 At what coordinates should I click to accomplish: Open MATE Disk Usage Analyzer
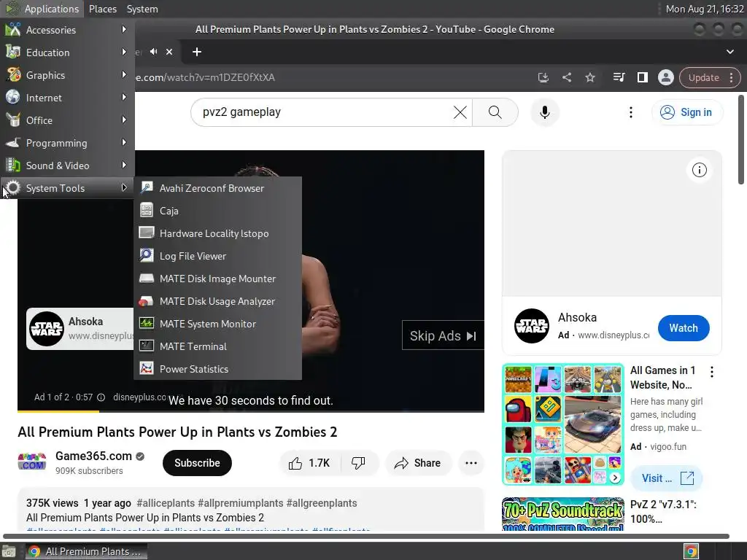coord(217,301)
